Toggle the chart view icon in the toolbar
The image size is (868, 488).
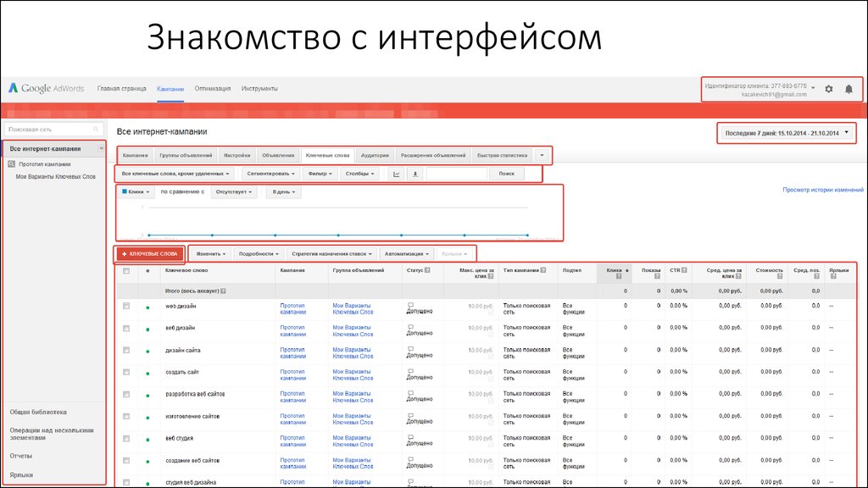(397, 175)
